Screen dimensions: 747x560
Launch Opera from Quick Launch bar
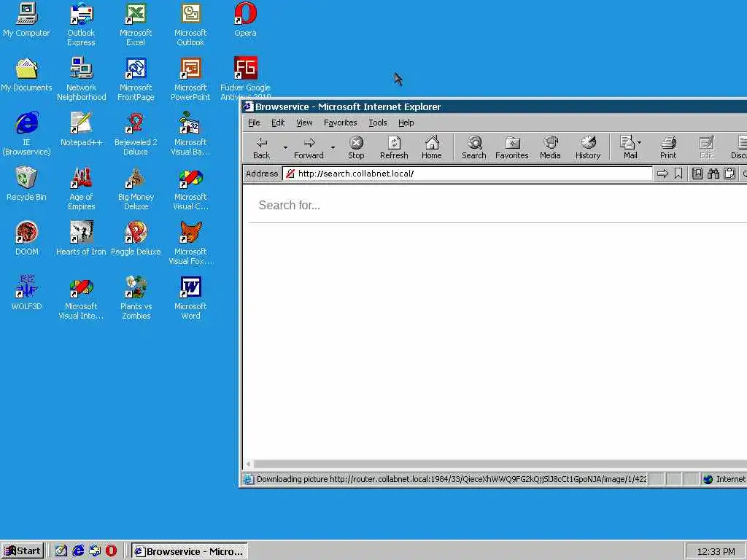(x=111, y=551)
